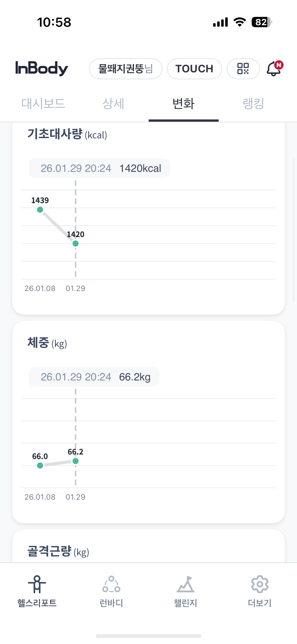Image resolution: width=297 pixels, height=644 pixels.
Task: Select the 1439 kcal data point
Action: [40, 210]
